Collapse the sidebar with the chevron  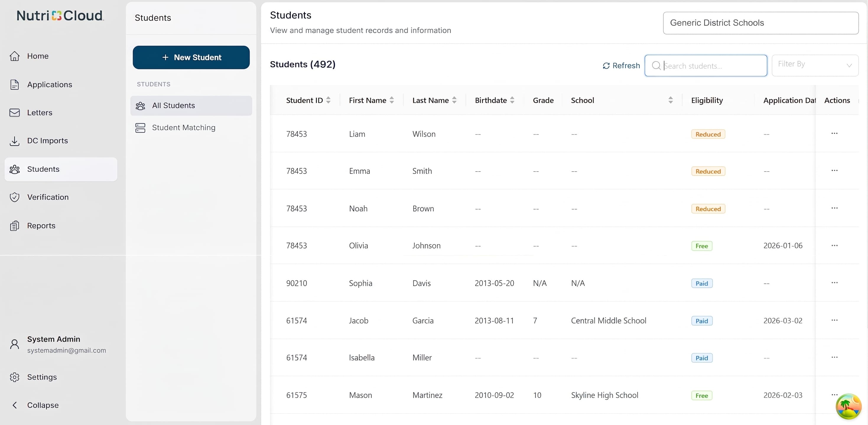pos(14,405)
